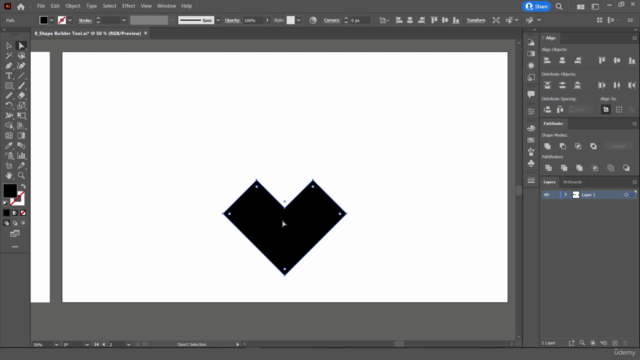Select the Magic Wand tool

tap(9, 56)
